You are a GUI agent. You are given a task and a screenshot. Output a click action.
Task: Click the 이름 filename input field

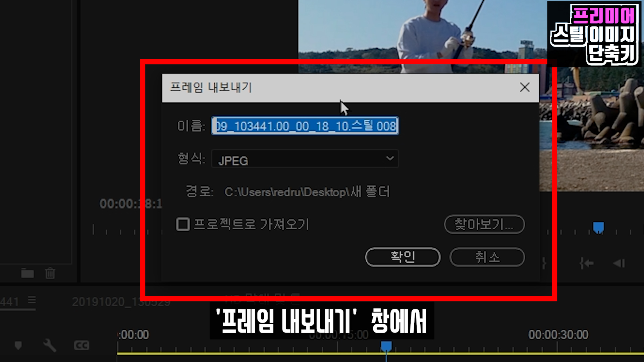pyautogui.click(x=305, y=126)
